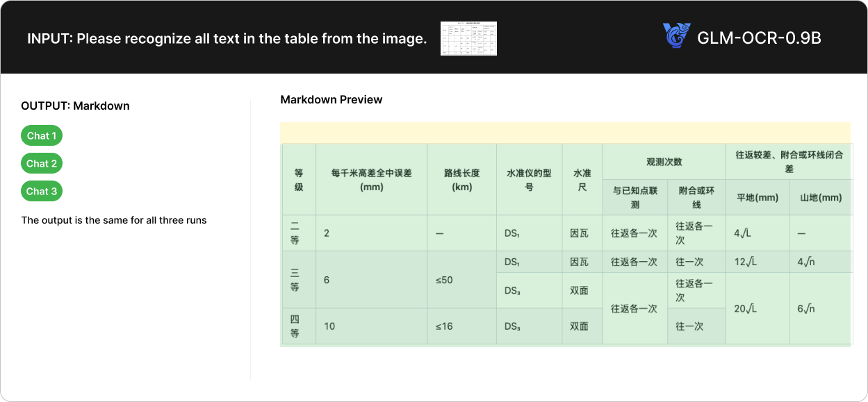
Task: Click the OUTPUT: Markdown label
Action: [75, 106]
